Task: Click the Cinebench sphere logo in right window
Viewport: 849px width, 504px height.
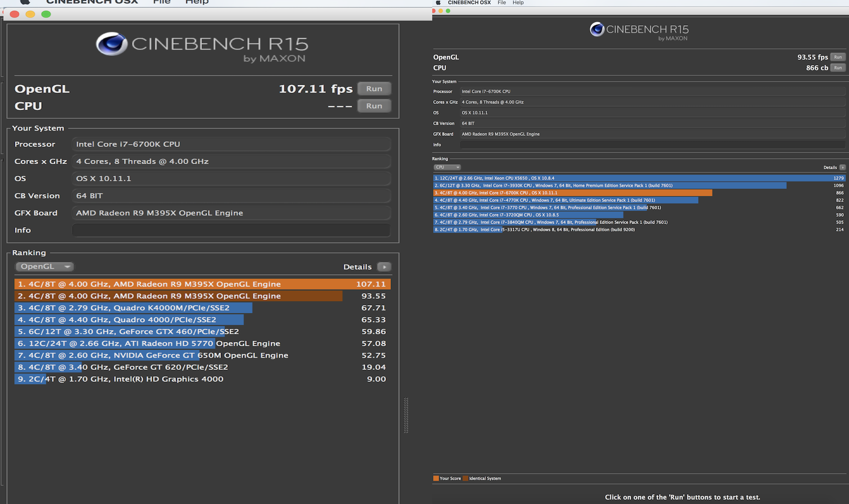Action: pos(597,29)
